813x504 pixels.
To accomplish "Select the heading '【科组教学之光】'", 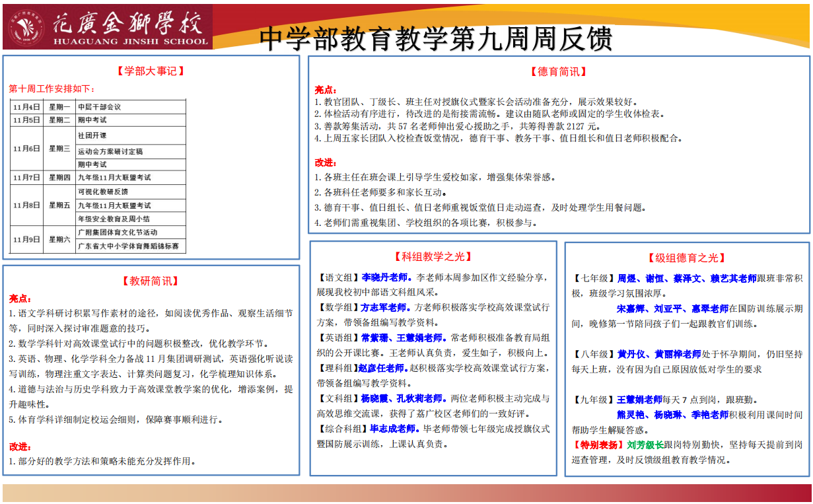I will pos(433,257).
